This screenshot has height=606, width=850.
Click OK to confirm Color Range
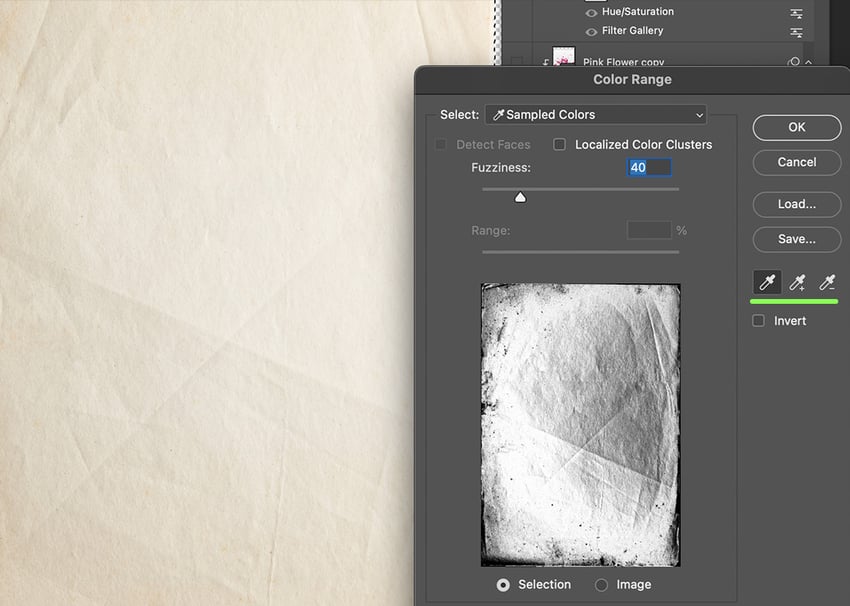(x=796, y=127)
